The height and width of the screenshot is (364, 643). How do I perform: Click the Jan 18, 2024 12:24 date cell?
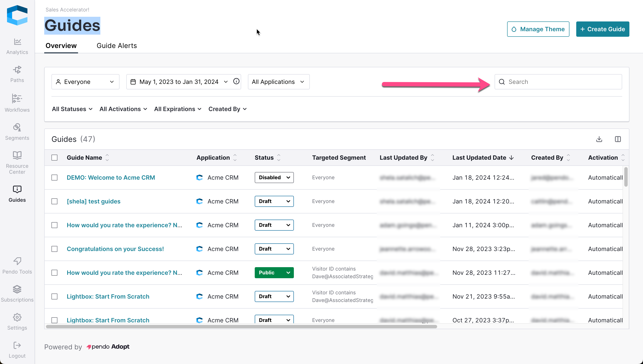click(483, 178)
